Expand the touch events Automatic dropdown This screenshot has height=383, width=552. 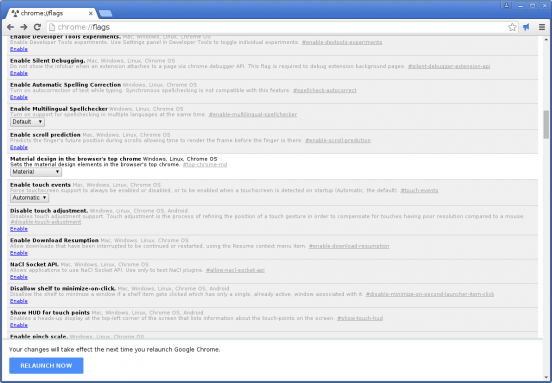coord(30,198)
